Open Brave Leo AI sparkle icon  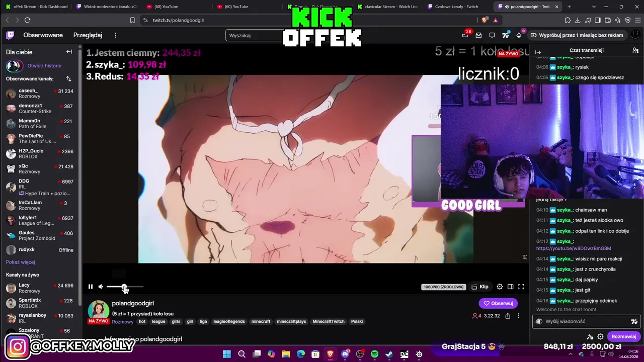click(618, 20)
